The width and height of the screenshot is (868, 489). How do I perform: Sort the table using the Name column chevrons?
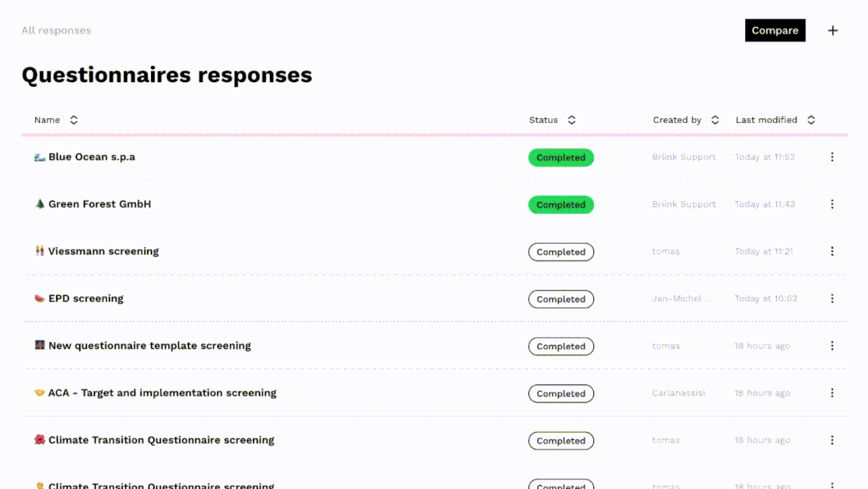73,119
